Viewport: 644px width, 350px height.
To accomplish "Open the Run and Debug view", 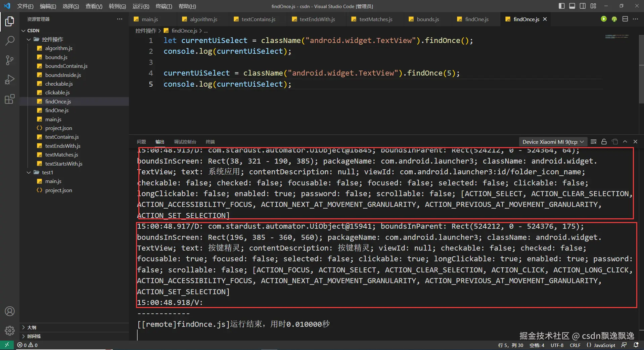I will pyautogui.click(x=10, y=80).
